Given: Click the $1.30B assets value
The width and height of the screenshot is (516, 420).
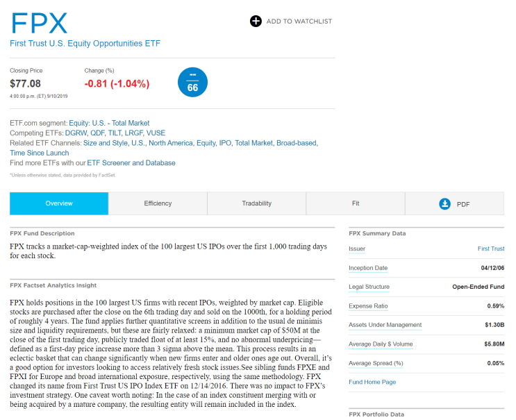Looking at the screenshot, I should pos(494,325).
